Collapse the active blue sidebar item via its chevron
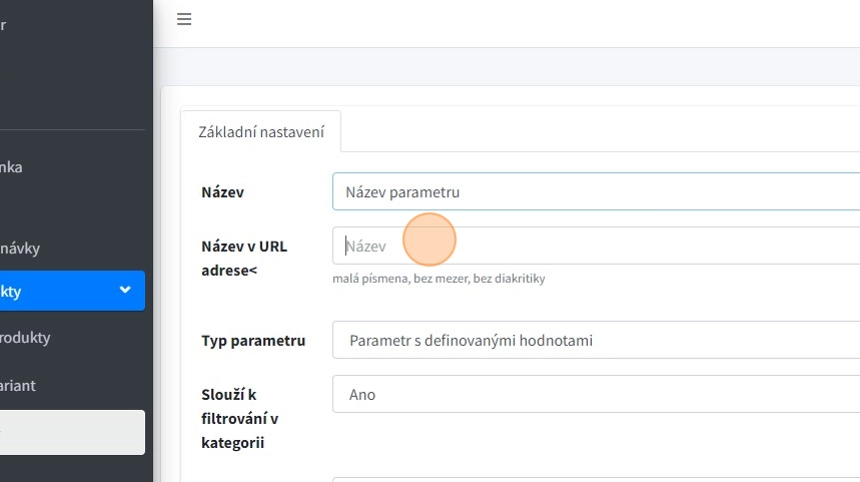Image resolution: width=860 pixels, height=482 pixels. click(125, 290)
